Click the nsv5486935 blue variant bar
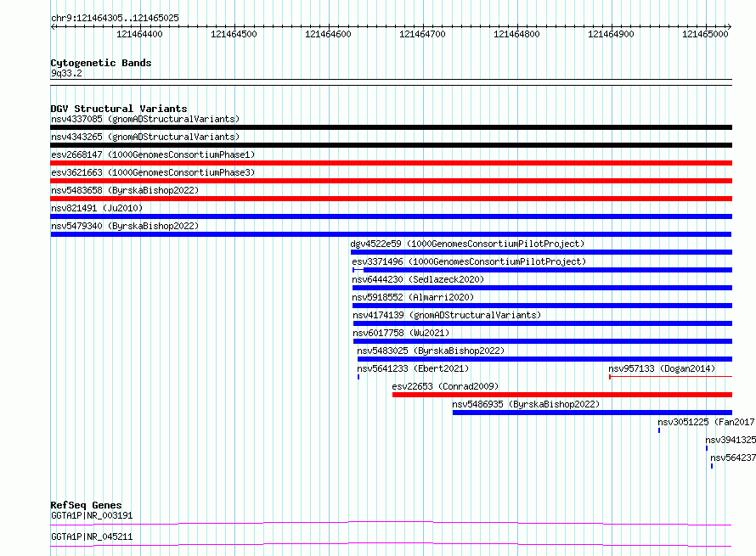 click(592, 413)
